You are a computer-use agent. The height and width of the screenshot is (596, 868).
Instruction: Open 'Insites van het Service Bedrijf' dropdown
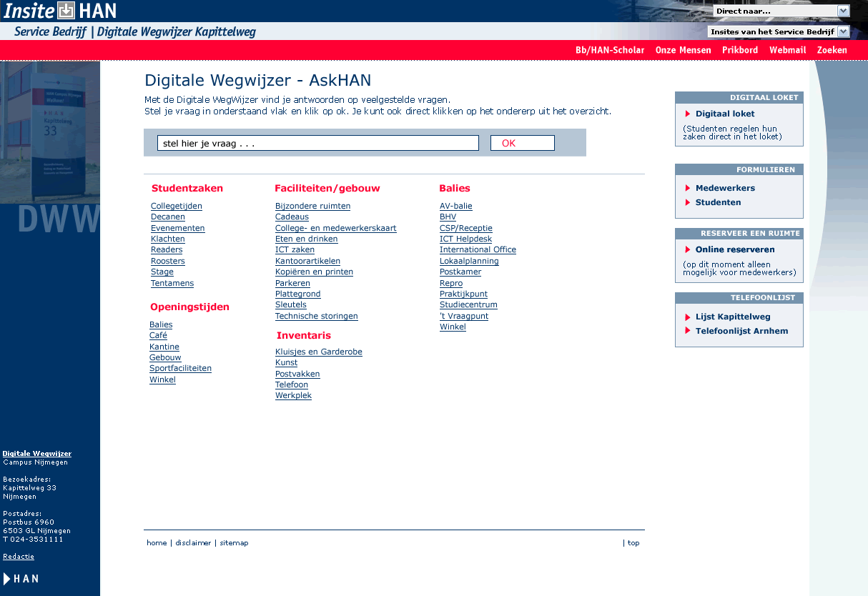tap(779, 31)
